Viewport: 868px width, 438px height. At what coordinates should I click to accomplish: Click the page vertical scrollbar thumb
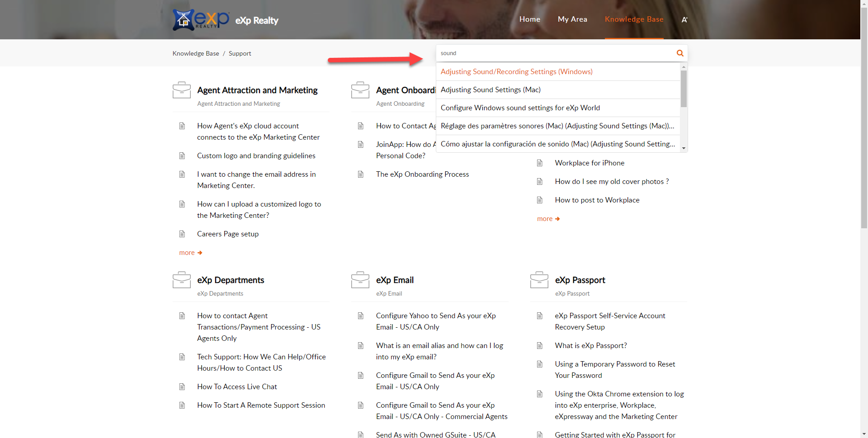864,117
